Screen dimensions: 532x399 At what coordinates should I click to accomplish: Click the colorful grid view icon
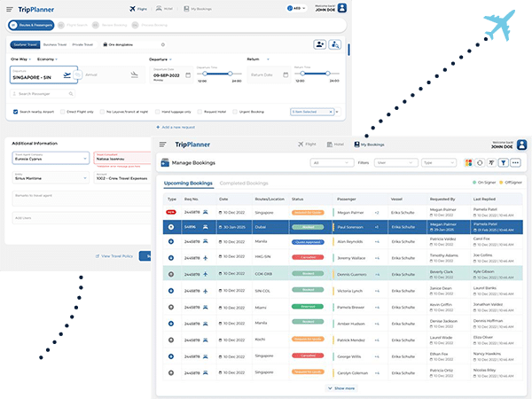pos(468,163)
